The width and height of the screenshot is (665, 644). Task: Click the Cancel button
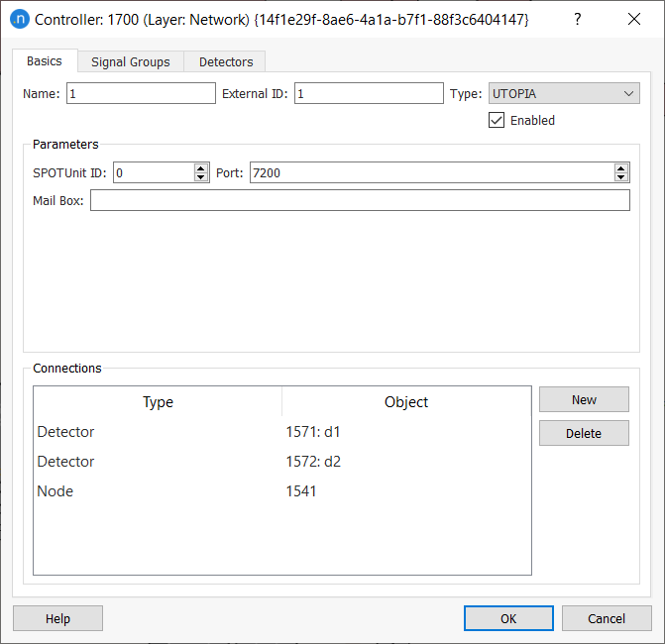click(x=606, y=618)
